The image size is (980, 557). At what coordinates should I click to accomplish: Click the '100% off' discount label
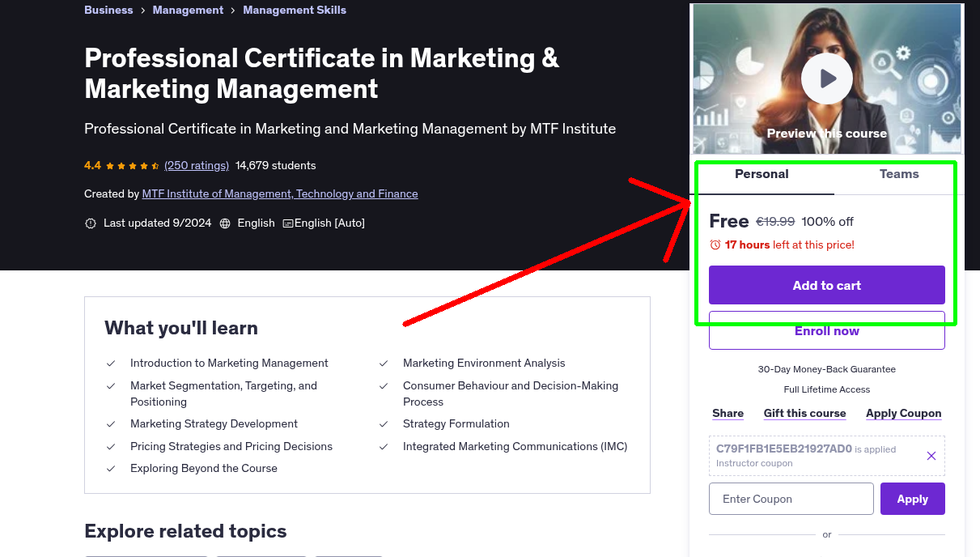tap(828, 222)
